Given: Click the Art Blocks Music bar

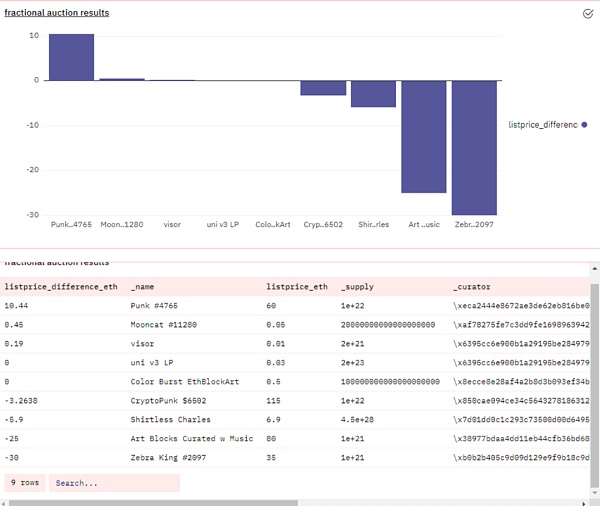Looking at the screenshot, I should pos(424,136).
